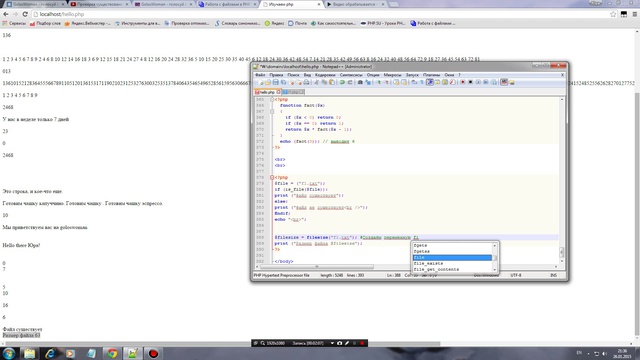This screenshot has width=640, height=360.
Task: Click the Cut scissors icon in Notepad++
Action: (317, 82)
